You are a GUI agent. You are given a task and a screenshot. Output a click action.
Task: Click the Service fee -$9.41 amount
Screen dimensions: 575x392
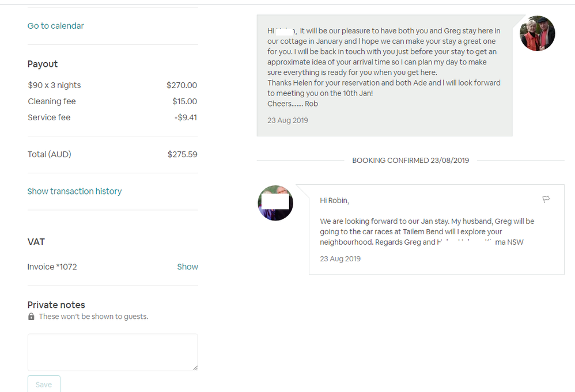186,117
